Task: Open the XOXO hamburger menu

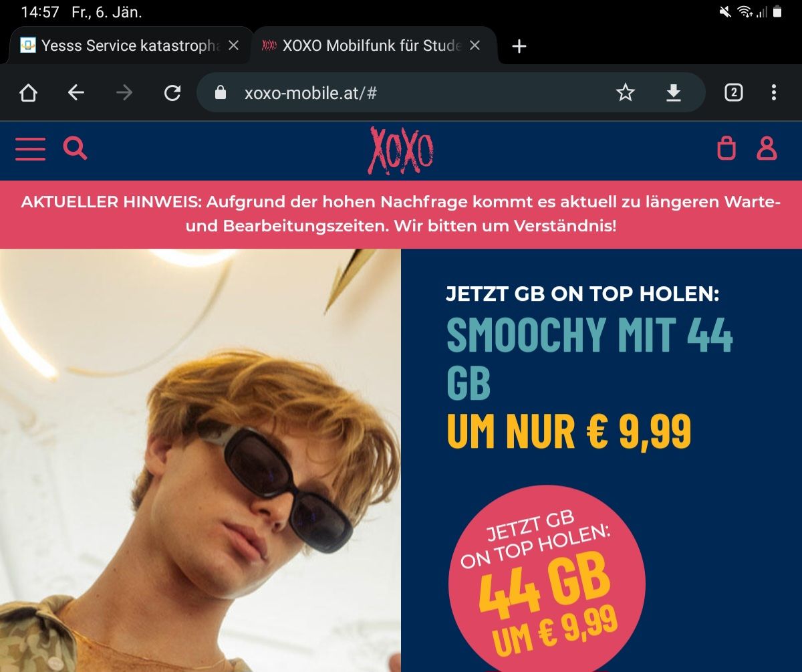Action: (30, 149)
